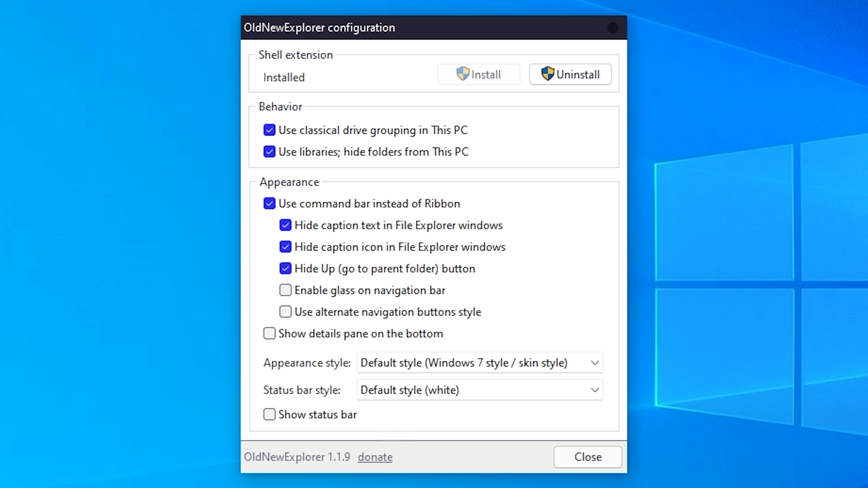Uncheck Use libraries; hide folders option
The height and width of the screenshot is (488, 868).
(269, 152)
